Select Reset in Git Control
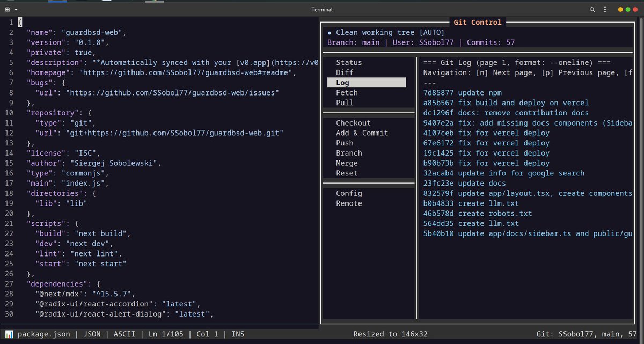 pos(347,173)
